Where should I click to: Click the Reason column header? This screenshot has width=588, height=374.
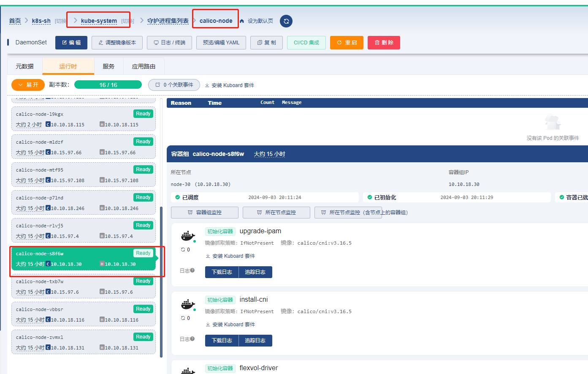(x=181, y=103)
